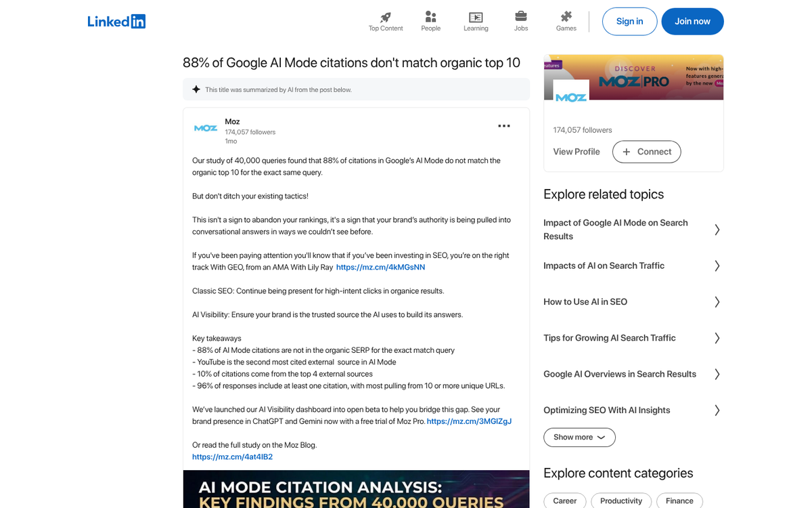Open the People icon in the header
This screenshot has width=812, height=508.
(x=430, y=17)
